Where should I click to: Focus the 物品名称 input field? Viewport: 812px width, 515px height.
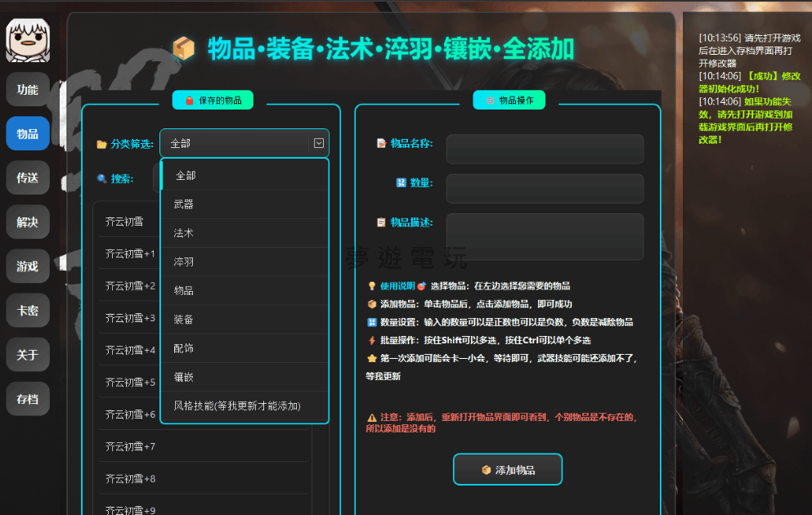(x=545, y=149)
